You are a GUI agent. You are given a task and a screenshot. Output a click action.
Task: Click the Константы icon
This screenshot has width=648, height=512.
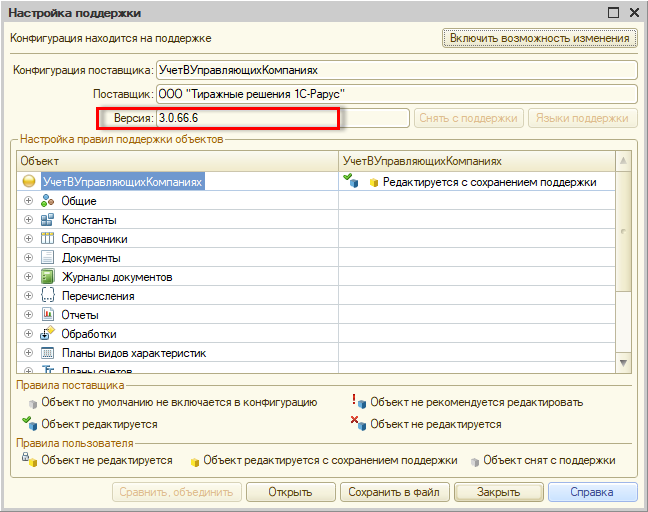click(x=48, y=220)
